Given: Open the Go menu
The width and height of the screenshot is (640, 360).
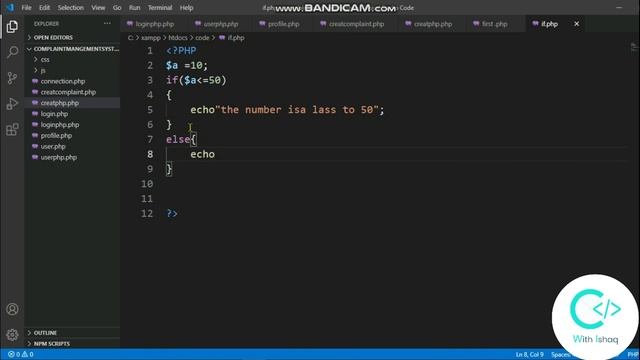Looking at the screenshot, I should click(117, 8).
